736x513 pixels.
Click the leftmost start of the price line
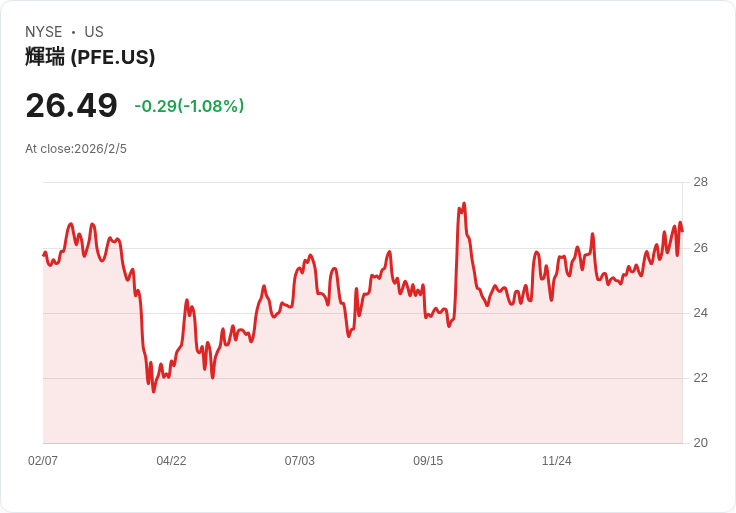click(x=43, y=255)
